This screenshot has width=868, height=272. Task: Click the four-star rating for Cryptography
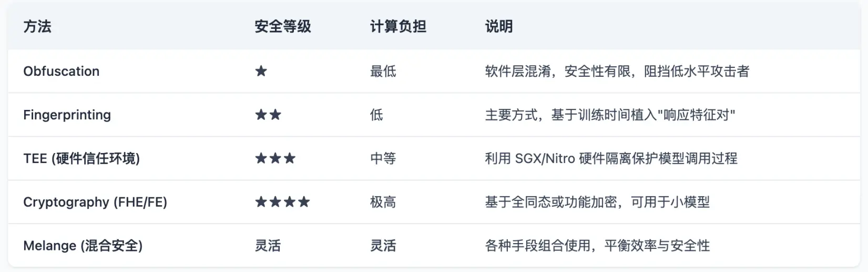[x=282, y=202]
